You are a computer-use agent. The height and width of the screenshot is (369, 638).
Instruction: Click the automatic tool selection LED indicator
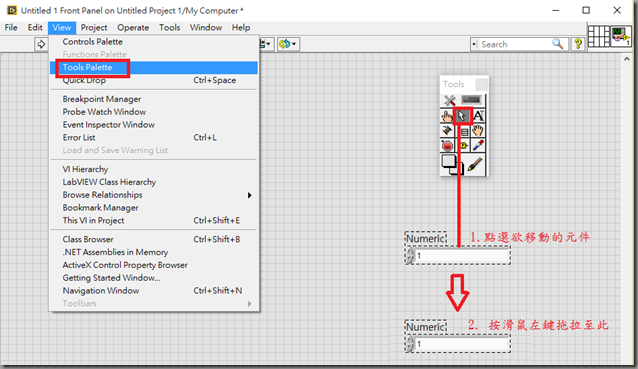471,100
